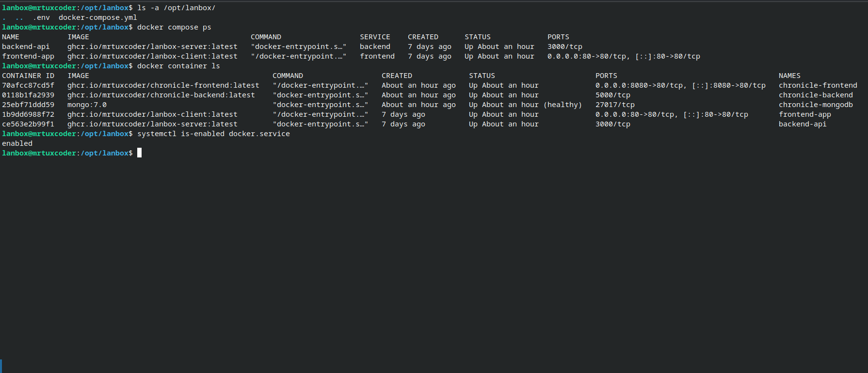Viewport: 868px width, 373px height.
Task: Click the SERVICE column header
Action: [375, 37]
